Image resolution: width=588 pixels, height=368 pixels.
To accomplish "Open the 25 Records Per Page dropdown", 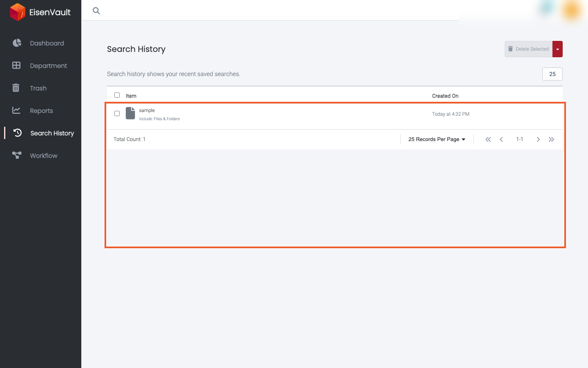I will tap(437, 139).
